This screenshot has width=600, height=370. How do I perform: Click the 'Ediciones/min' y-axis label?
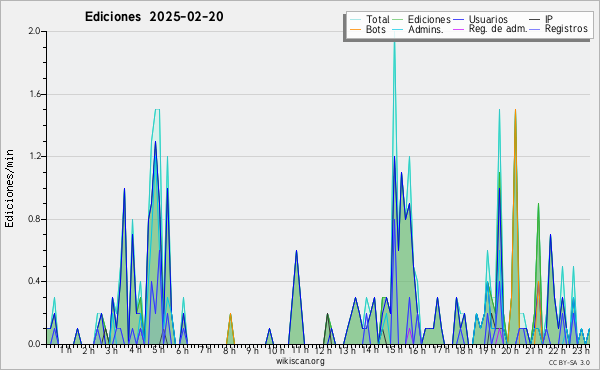point(9,188)
